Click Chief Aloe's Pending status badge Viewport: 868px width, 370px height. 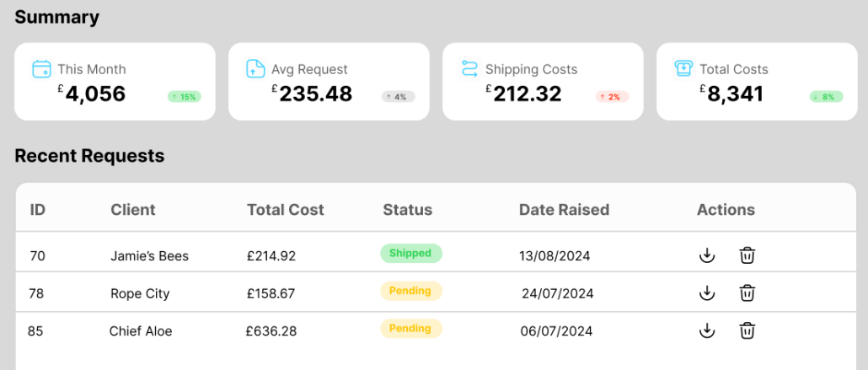pyautogui.click(x=410, y=328)
